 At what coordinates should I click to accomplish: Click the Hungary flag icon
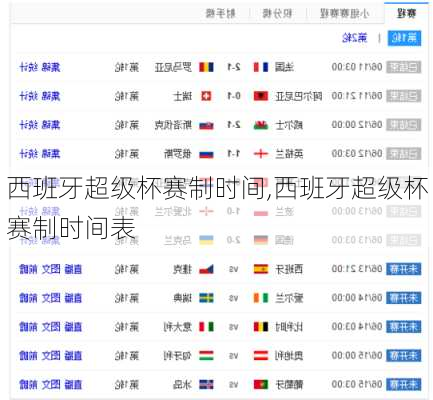[206, 356]
